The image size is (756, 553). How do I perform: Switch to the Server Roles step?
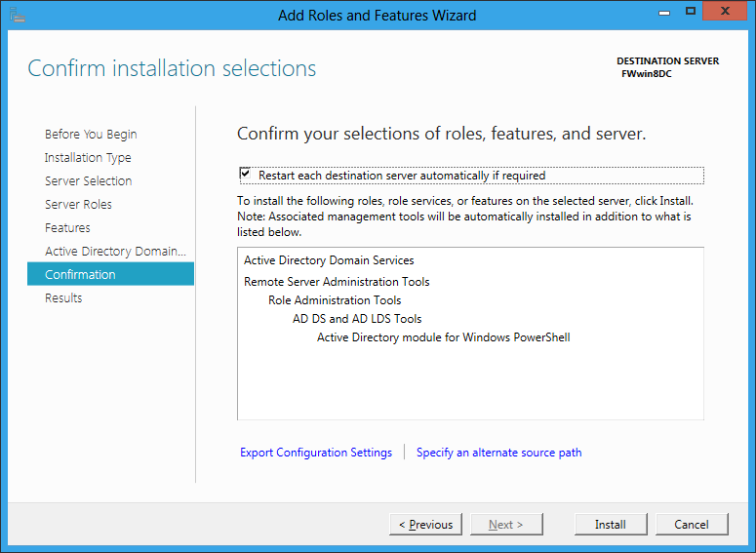[78, 205]
